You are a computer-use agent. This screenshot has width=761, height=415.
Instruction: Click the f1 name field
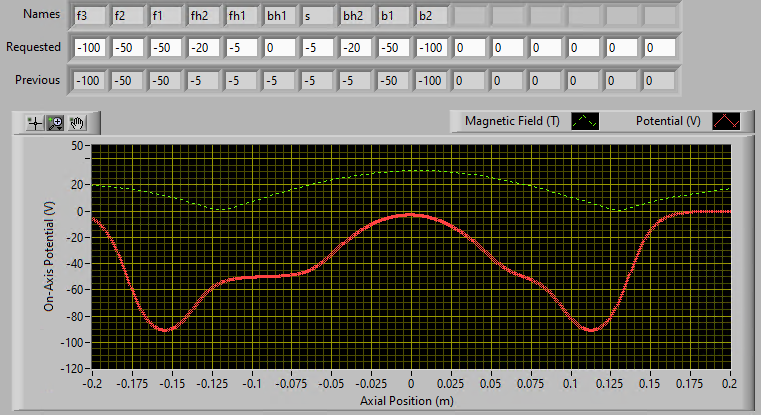point(166,16)
